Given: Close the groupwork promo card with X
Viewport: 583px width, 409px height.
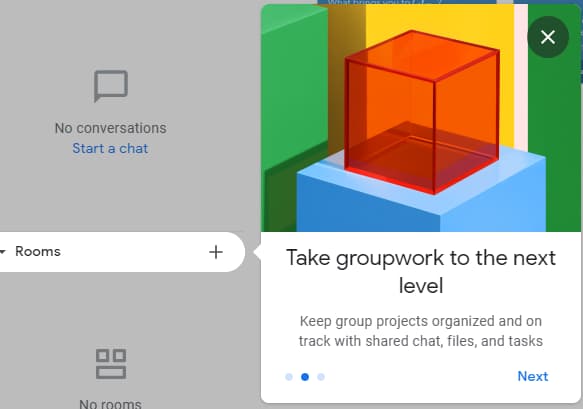Looking at the screenshot, I should coord(548,37).
